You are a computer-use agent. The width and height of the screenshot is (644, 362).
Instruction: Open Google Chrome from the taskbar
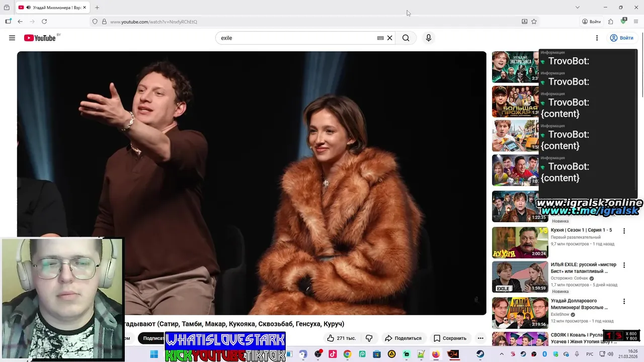tap(347, 354)
